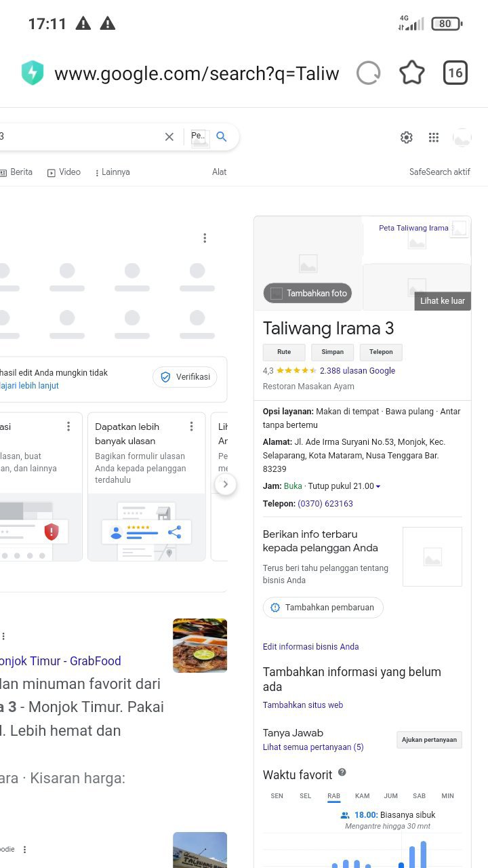Click the Google search magnifier icon
488x868 pixels.
coord(222,136)
